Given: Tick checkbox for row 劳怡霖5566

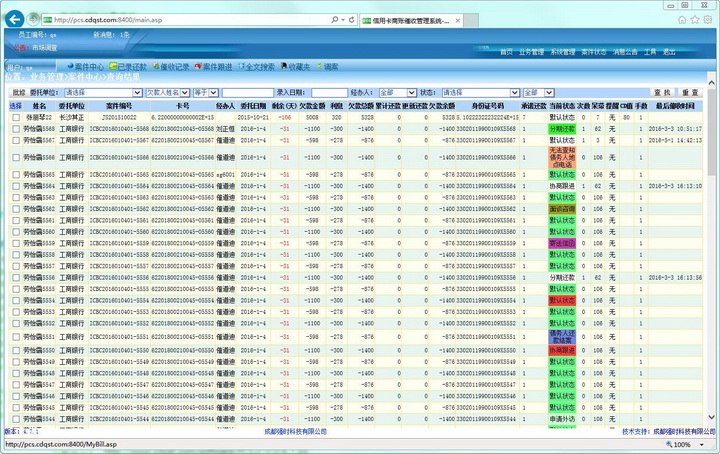Looking at the screenshot, I should pyautogui.click(x=16, y=157).
